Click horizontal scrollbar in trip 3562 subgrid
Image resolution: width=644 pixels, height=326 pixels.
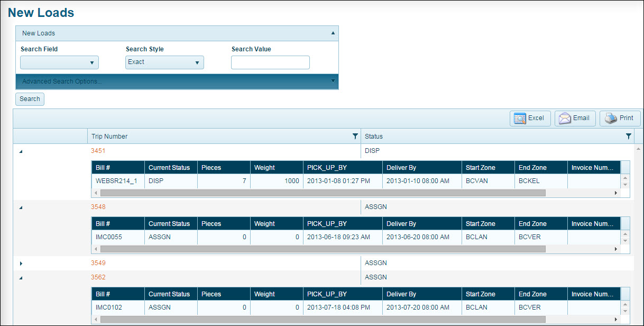323,320
